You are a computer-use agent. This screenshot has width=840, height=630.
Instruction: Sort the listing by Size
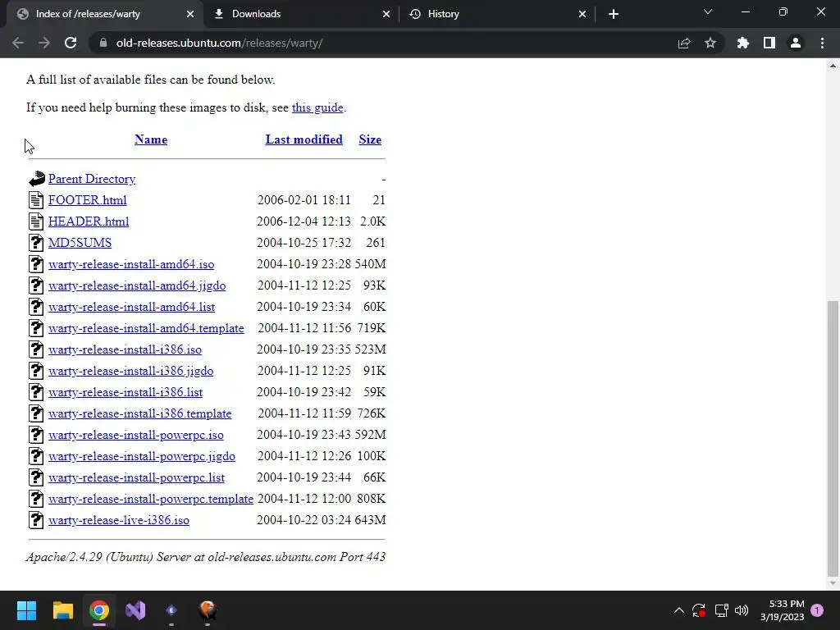pos(370,139)
